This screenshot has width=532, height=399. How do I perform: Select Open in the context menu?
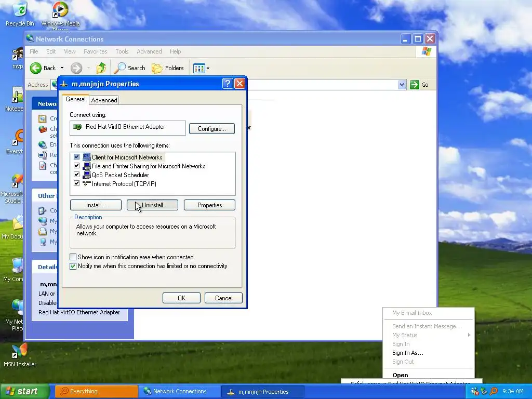(x=400, y=375)
